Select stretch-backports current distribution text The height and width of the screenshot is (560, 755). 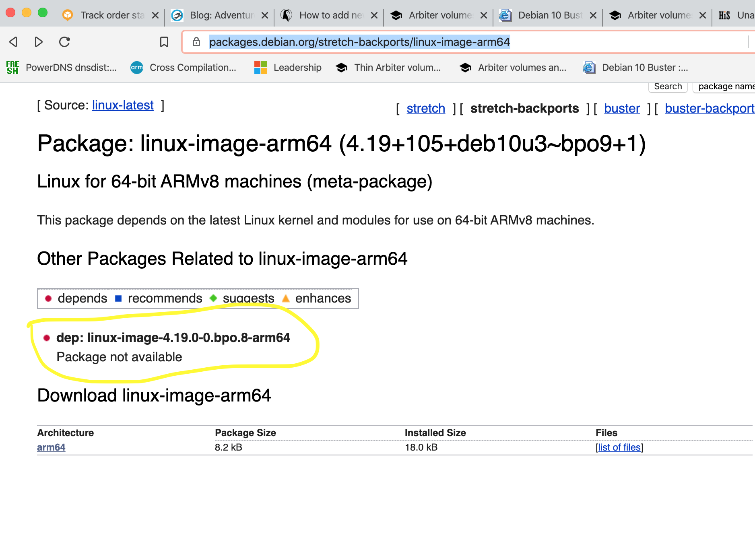point(524,109)
